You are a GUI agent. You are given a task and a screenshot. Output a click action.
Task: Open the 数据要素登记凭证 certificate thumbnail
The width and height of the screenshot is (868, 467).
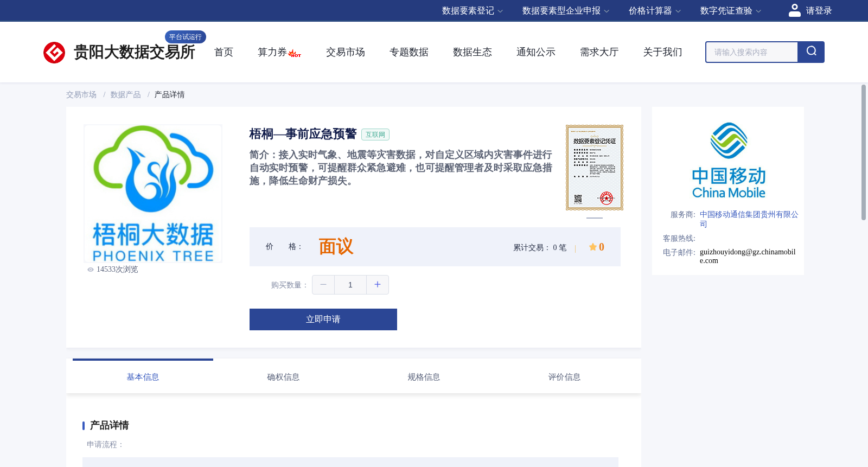(595, 168)
